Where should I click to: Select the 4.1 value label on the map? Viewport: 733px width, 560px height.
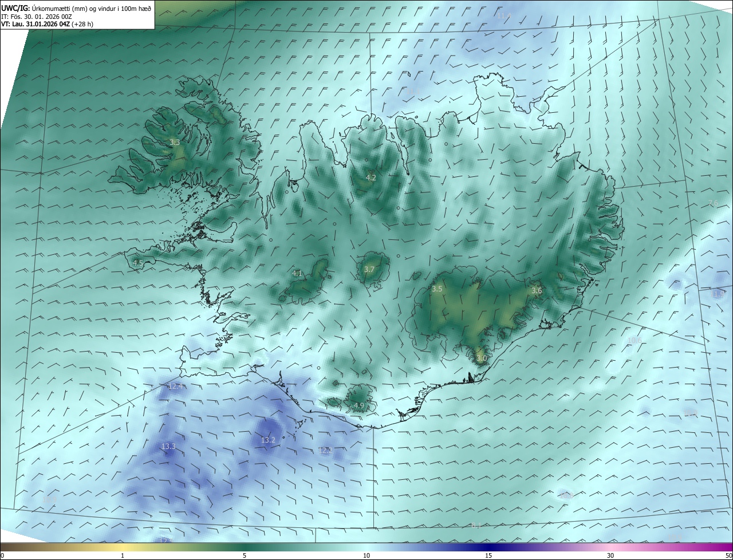[x=297, y=274]
